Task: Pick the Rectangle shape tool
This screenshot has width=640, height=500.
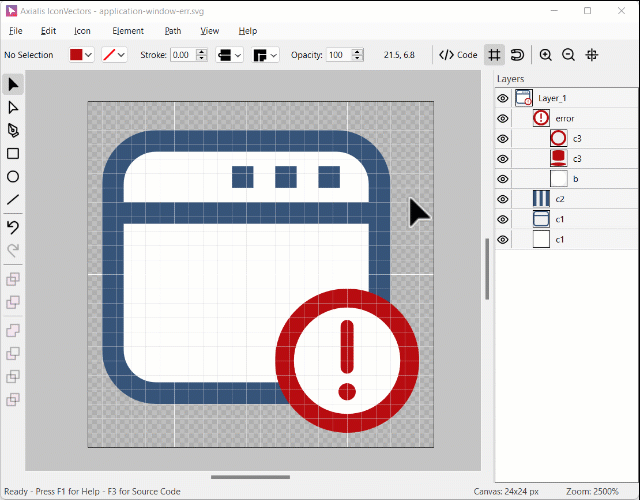Action: (x=13, y=154)
